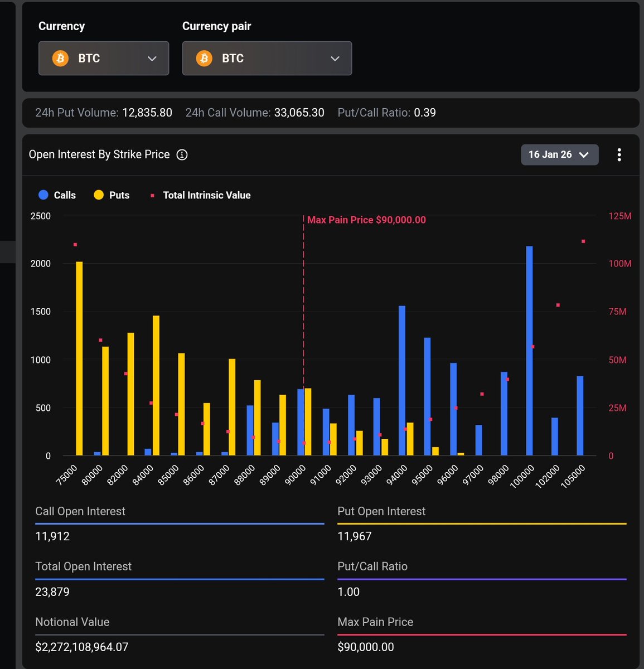This screenshot has height=669, width=644.
Task: Click the Total Open Interest value 23,879
Action: coord(52,592)
